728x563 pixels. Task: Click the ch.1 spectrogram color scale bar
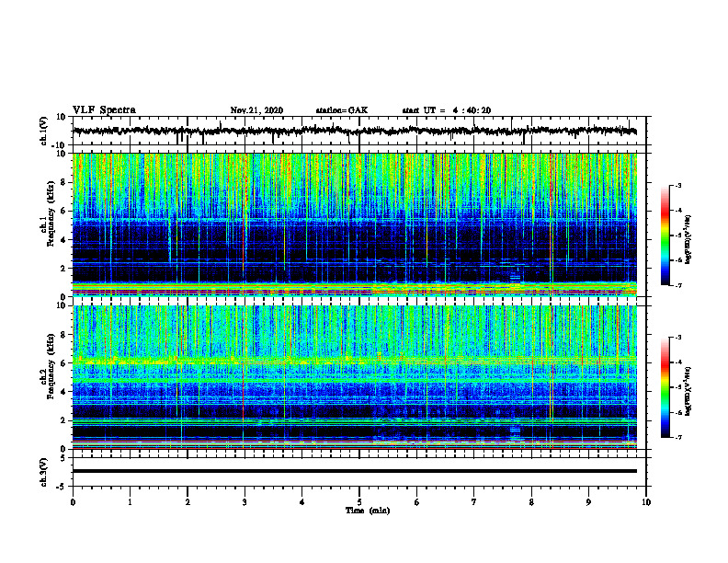coord(665,236)
